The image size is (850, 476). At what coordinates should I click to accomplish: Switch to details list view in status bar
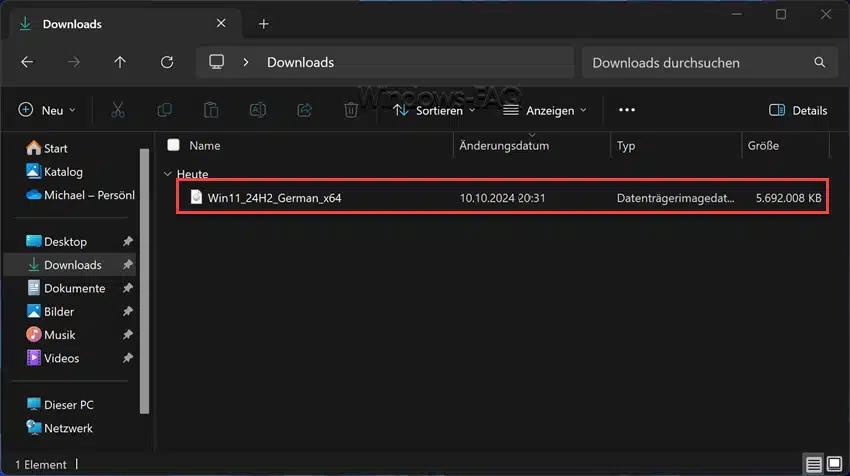(x=813, y=464)
